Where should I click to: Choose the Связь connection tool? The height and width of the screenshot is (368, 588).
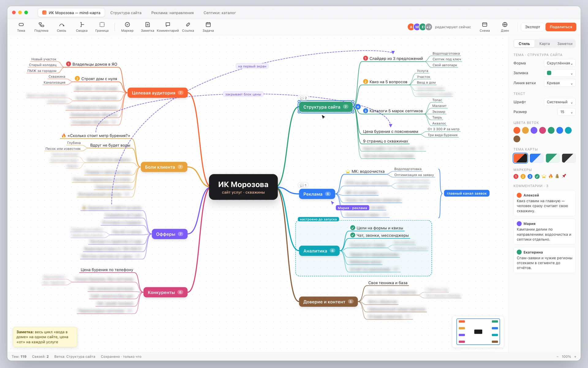62,27
